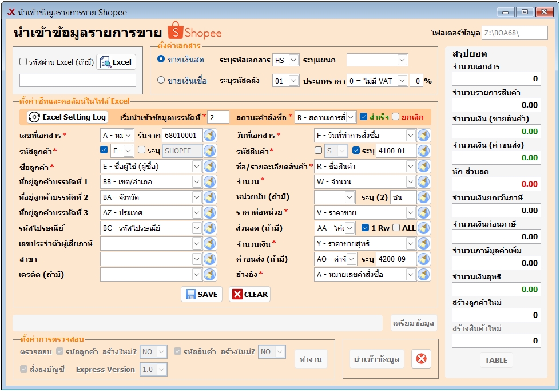Click the red X cancel icon button

pos(421,359)
